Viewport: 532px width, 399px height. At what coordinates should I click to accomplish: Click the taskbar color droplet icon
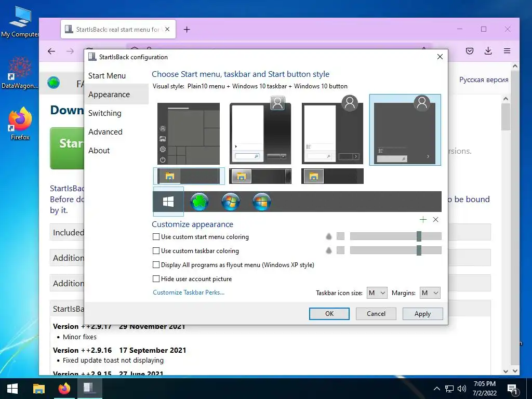coord(328,250)
